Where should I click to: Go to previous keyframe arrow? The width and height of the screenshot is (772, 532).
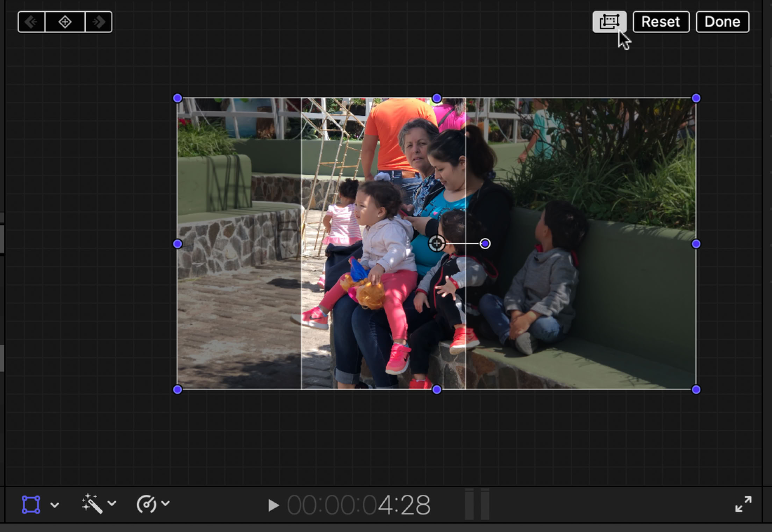(31, 22)
